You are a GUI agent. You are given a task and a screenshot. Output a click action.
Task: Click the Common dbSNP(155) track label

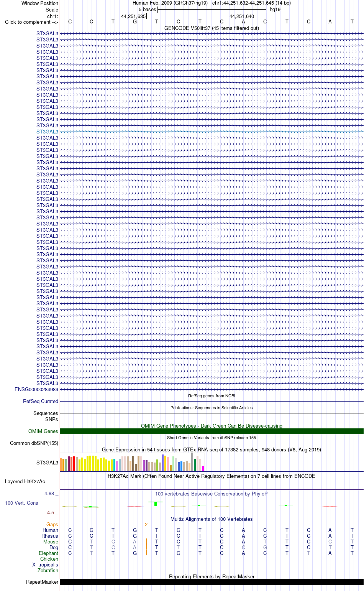click(x=34, y=443)
